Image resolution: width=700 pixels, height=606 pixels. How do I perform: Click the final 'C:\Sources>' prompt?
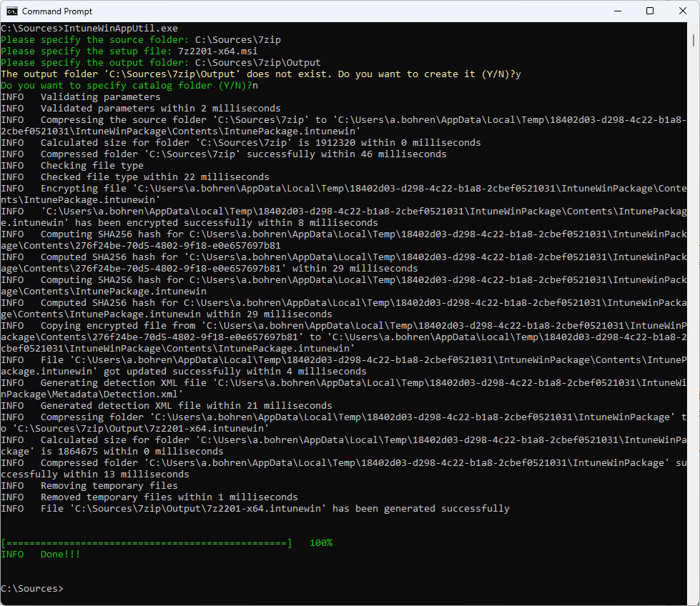32,589
